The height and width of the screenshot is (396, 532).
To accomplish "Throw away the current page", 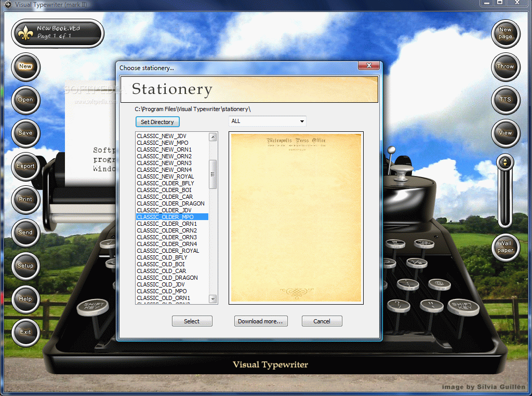I will coord(506,67).
